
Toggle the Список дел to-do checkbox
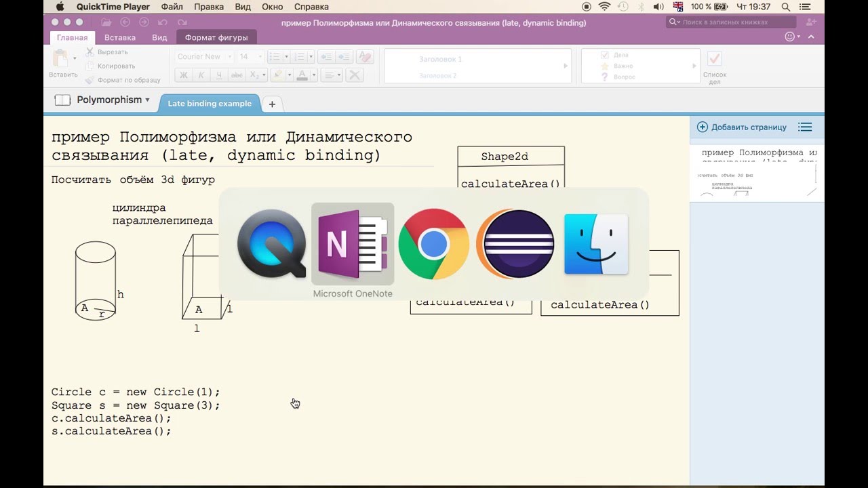714,58
